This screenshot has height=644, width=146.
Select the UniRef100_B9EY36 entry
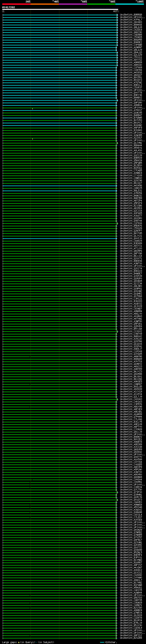click(x=131, y=95)
